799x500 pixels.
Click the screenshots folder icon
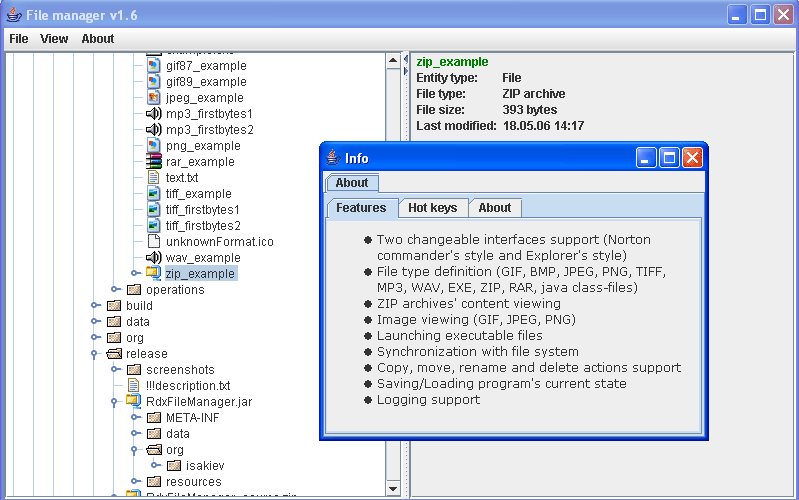tap(134, 370)
